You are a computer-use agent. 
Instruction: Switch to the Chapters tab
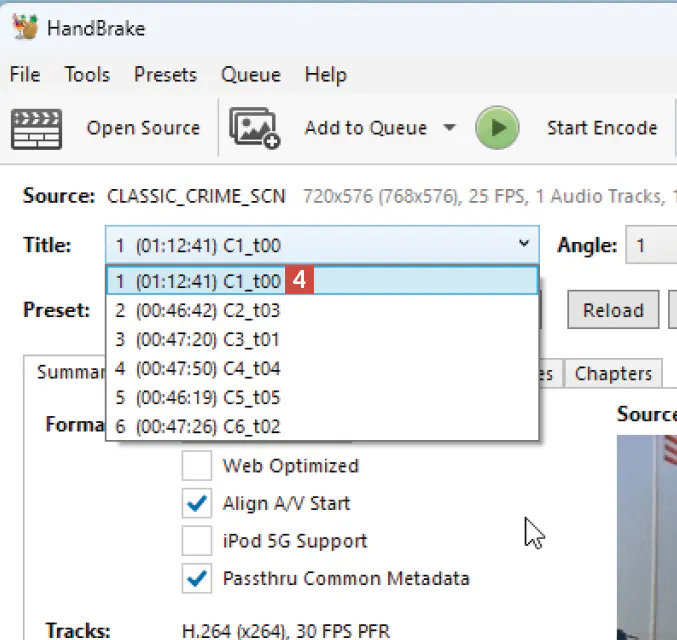(x=613, y=374)
